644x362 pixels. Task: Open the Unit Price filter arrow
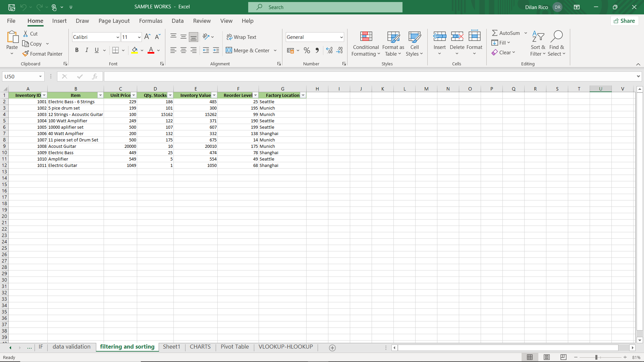[x=133, y=95]
